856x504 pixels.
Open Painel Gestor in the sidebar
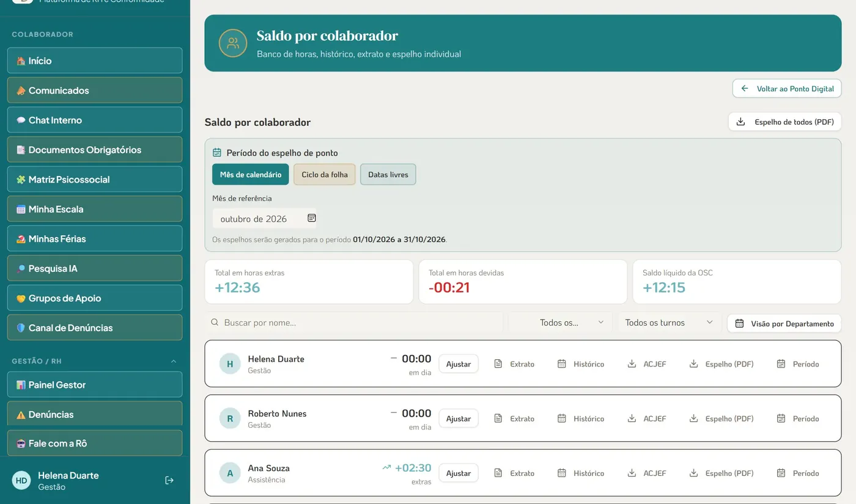95,384
